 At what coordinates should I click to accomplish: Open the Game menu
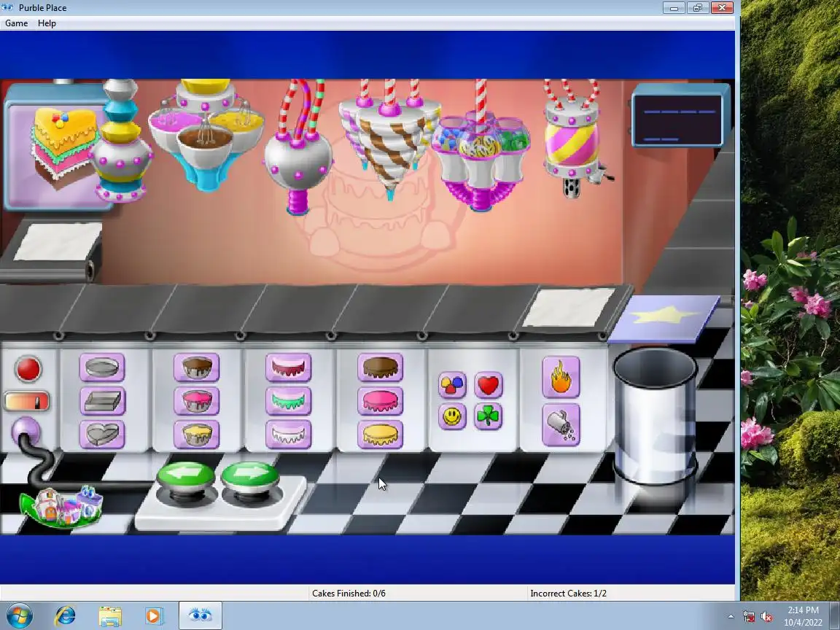click(17, 23)
